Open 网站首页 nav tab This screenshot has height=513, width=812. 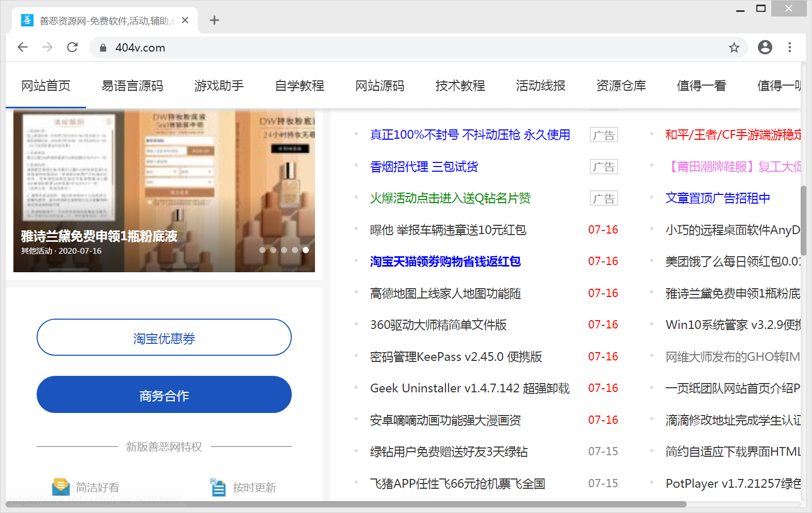coord(46,86)
